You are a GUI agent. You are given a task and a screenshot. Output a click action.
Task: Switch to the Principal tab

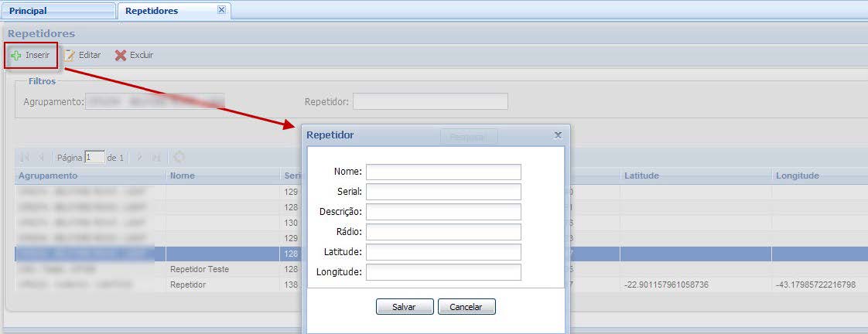pos(28,11)
